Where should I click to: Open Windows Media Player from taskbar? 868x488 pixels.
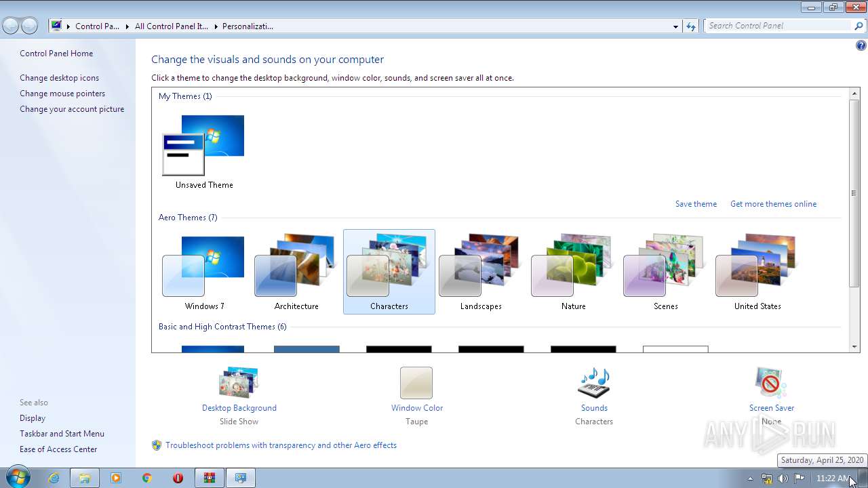coord(116,478)
